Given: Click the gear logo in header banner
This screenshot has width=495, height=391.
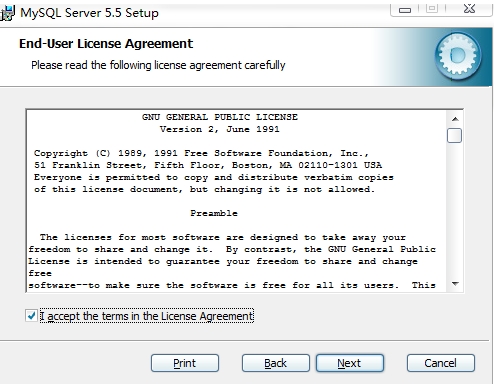Looking at the screenshot, I should coord(458,56).
